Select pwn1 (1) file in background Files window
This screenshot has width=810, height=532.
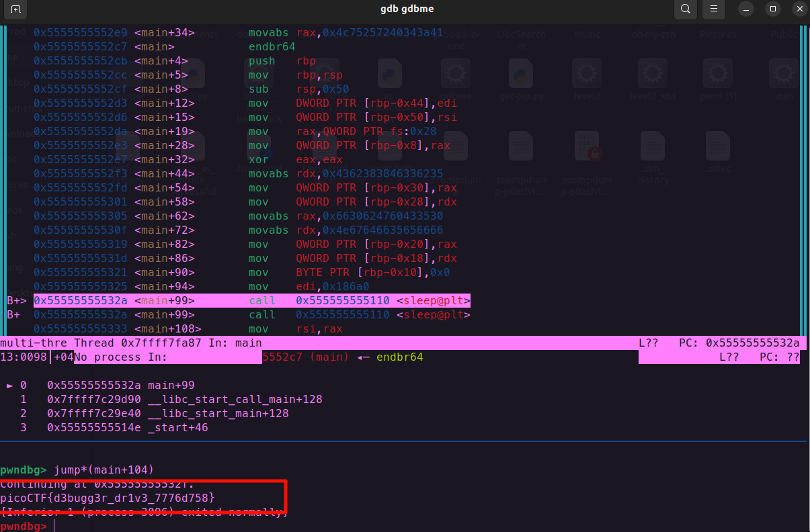click(x=717, y=81)
